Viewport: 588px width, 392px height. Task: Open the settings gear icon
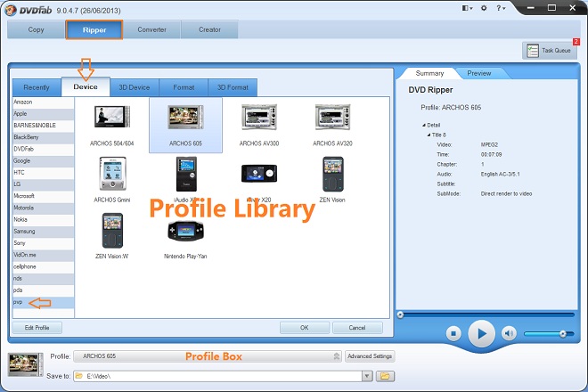484,8
